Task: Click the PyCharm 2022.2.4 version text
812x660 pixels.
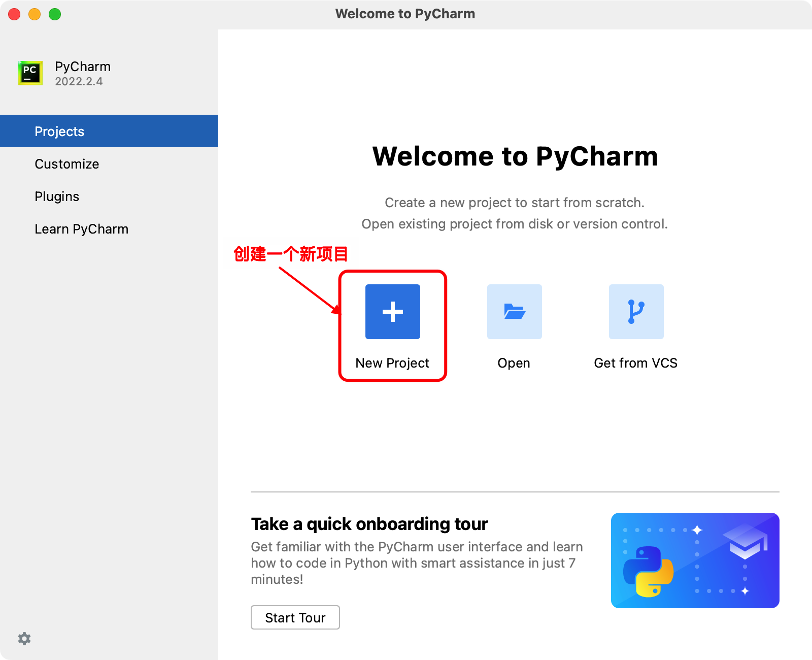Action: point(79,82)
